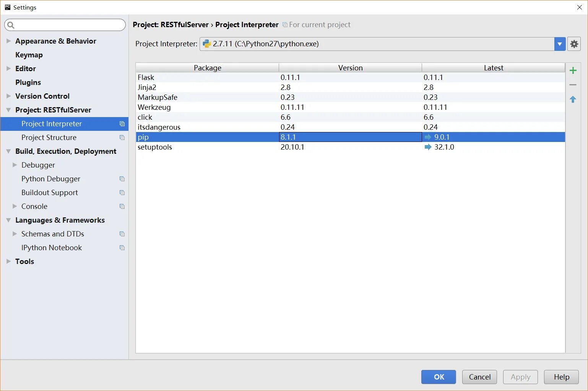This screenshot has height=391, width=588.
Task: Click the green plus install package icon
Action: (x=573, y=70)
